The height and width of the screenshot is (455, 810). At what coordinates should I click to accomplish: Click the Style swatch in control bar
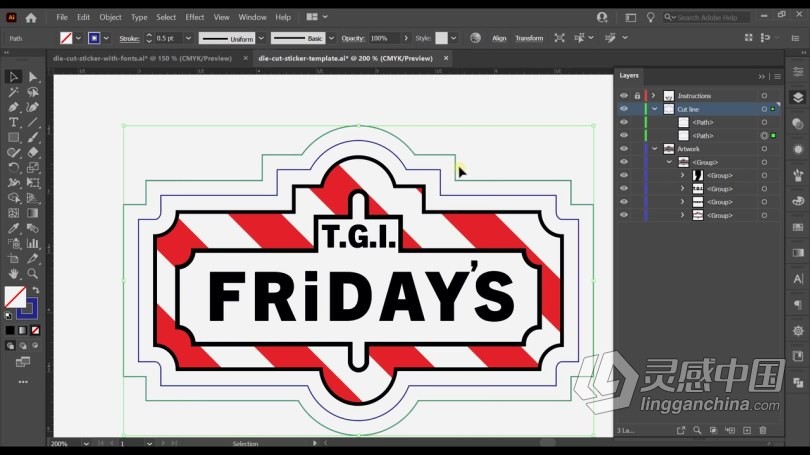coord(441,38)
